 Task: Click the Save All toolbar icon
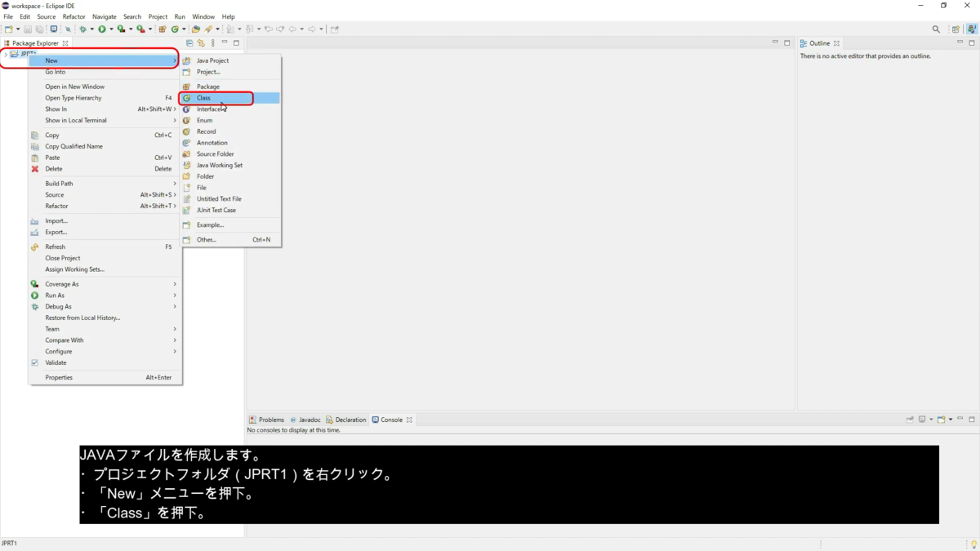pos(39,29)
